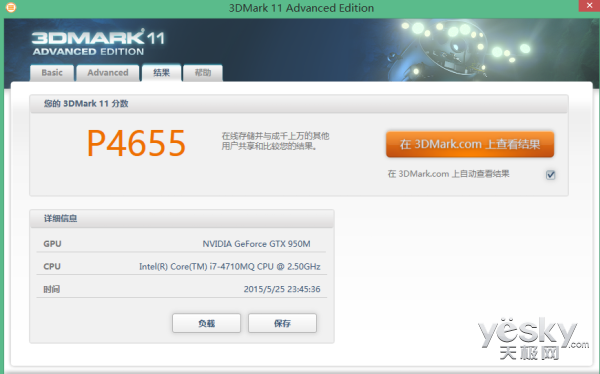Select the Intel Core i7-4710MQ CPU row
600x374 pixels.
181,266
